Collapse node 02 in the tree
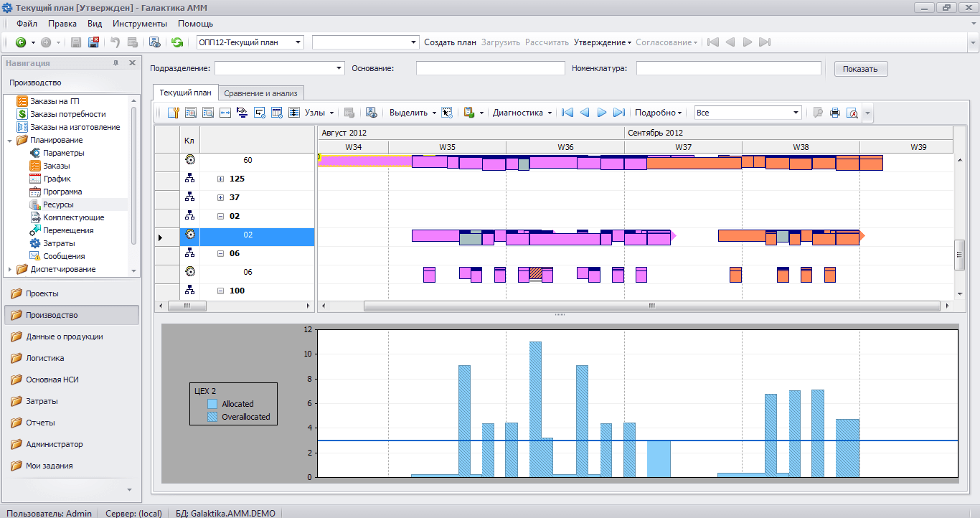980x518 pixels. [221, 216]
